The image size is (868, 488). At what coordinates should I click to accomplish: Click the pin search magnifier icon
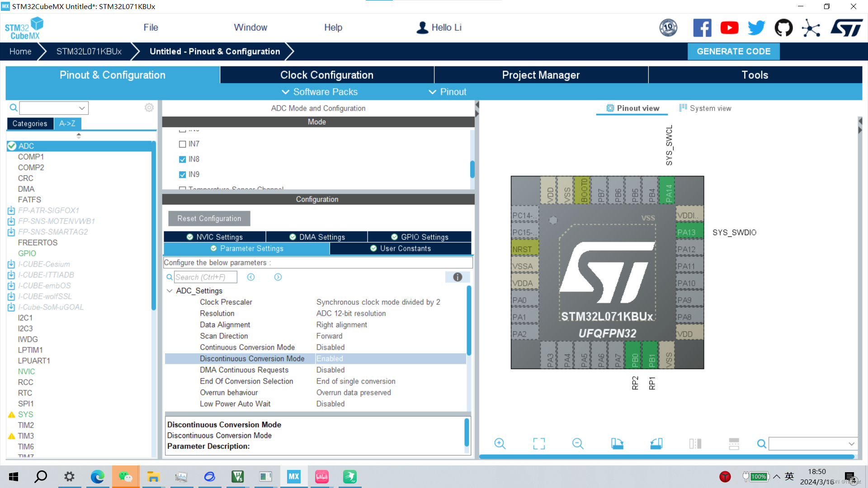[762, 444]
